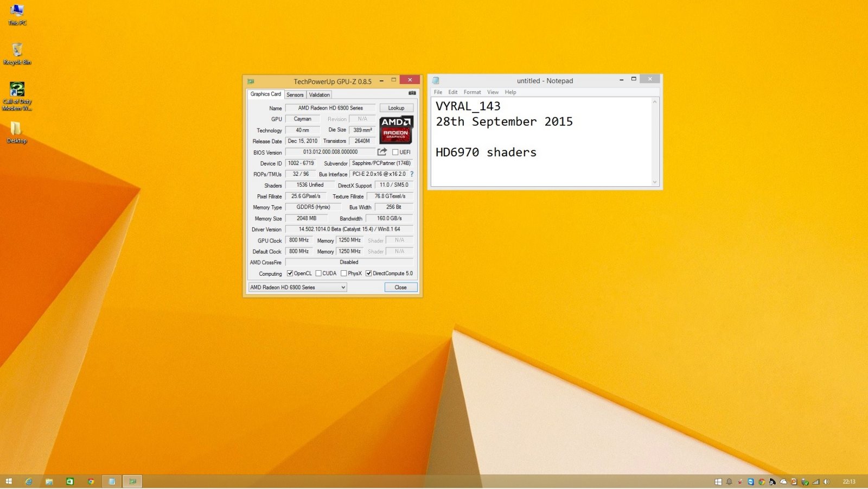Click the Bus Interface question mark
868x489 pixels.
[412, 174]
